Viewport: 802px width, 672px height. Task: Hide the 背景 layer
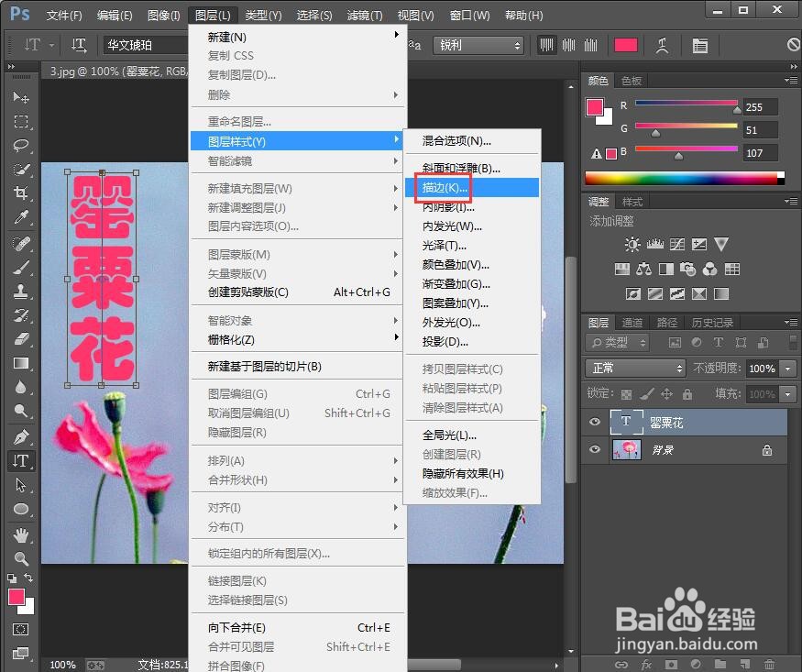coord(594,449)
